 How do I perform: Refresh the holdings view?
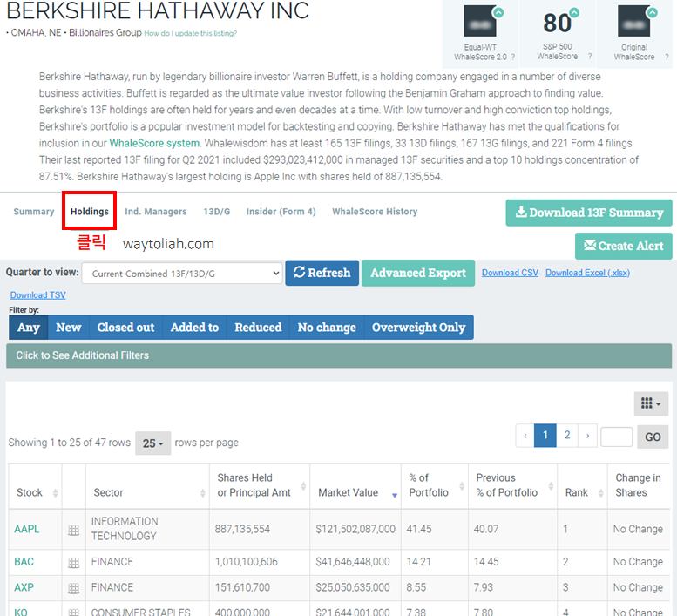tap(322, 273)
